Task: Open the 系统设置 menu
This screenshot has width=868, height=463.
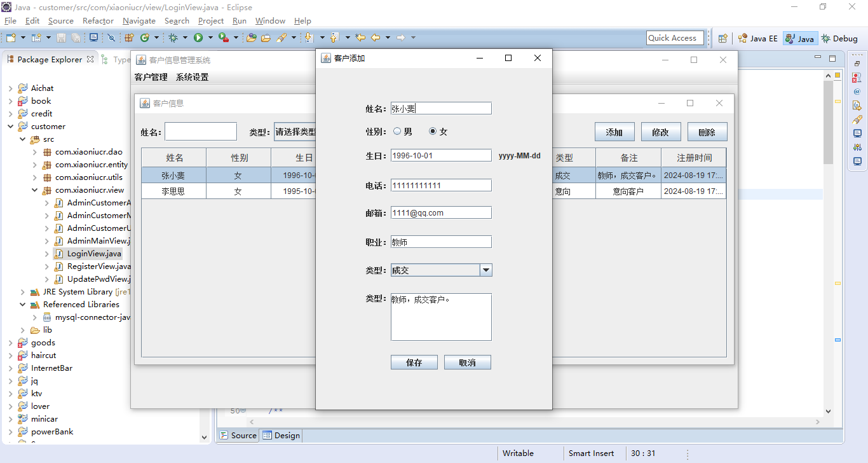Action: [193, 78]
